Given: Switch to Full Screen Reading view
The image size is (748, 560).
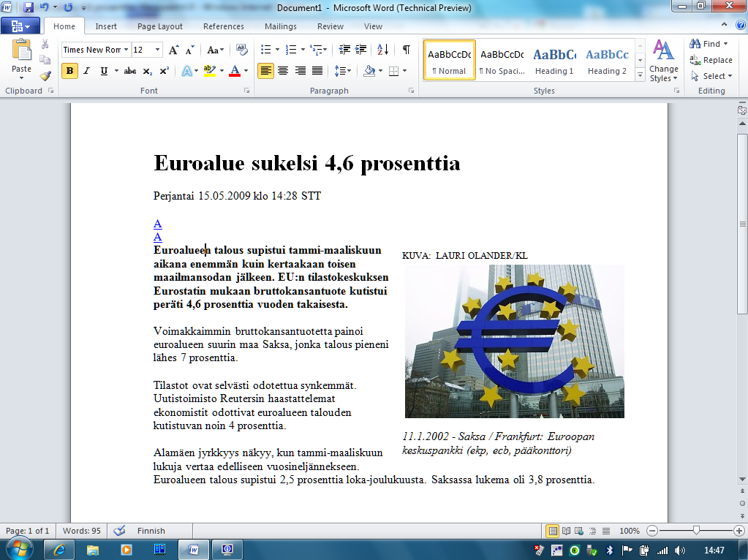Looking at the screenshot, I should coord(566,531).
